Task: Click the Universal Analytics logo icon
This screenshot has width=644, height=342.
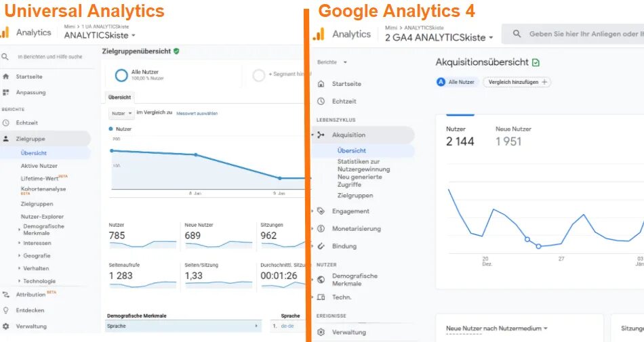Action: (x=5, y=32)
